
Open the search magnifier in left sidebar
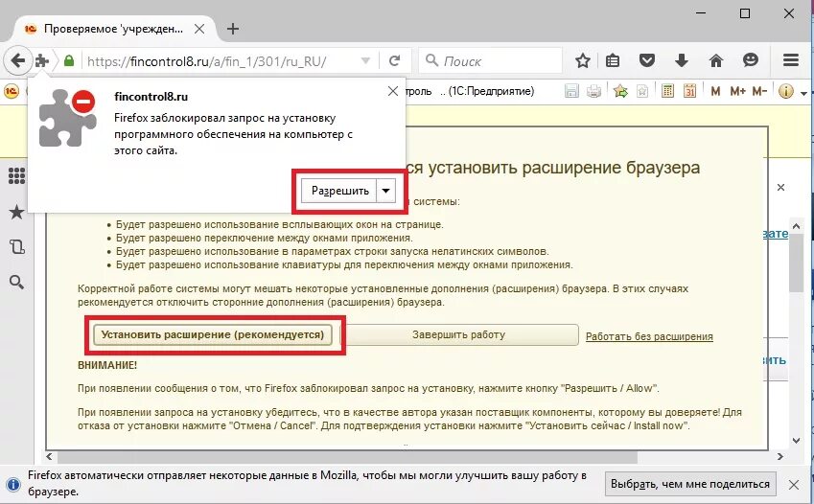(16, 282)
